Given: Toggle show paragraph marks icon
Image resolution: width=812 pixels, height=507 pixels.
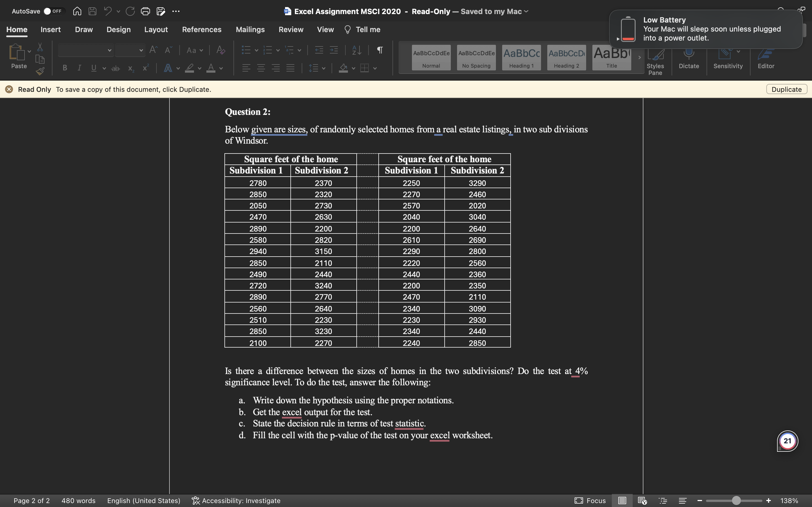Looking at the screenshot, I should pyautogui.click(x=380, y=50).
